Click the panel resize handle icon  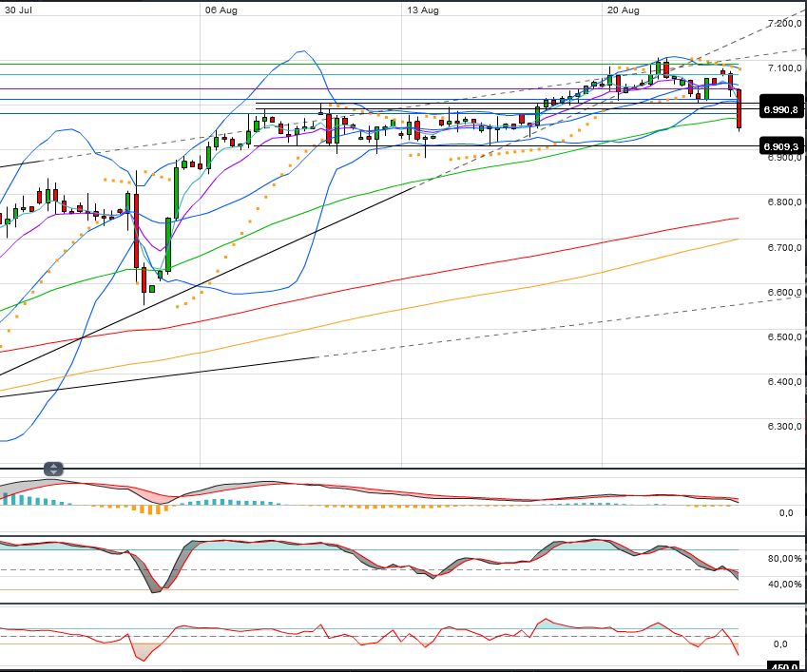53,469
